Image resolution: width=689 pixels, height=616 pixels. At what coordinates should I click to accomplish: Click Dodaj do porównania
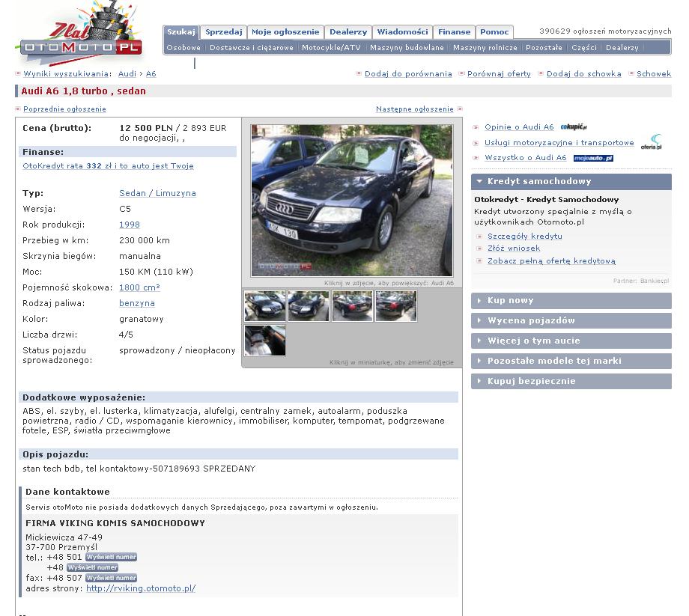408,74
